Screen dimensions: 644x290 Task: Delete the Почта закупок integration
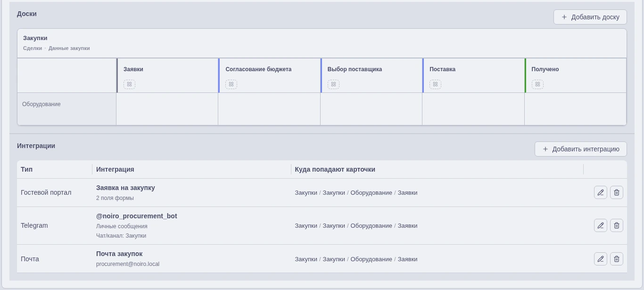616,259
